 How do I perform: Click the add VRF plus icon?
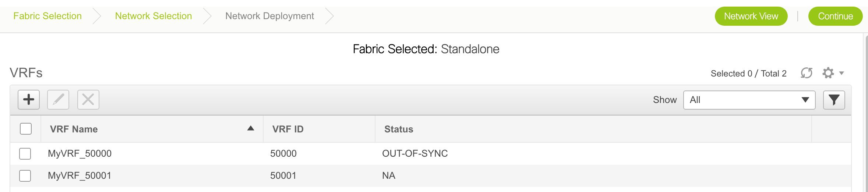click(29, 100)
